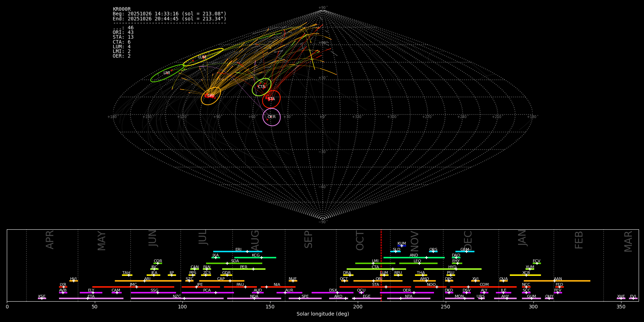Click the pink OER radiant circle on map

point(272,117)
